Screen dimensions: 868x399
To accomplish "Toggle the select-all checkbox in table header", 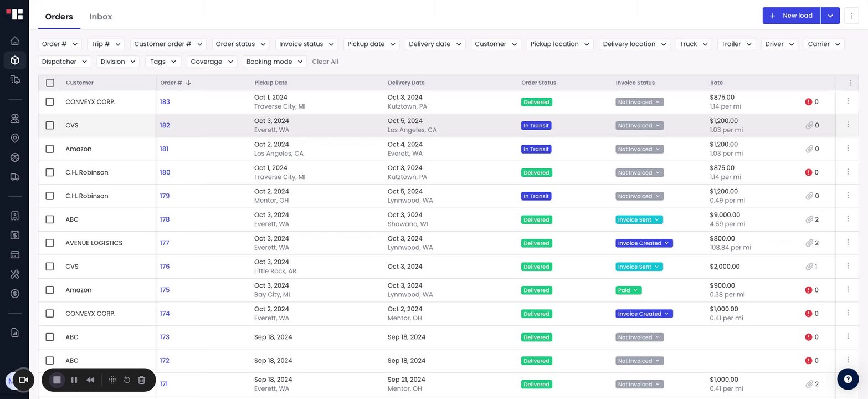I will coord(50,83).
